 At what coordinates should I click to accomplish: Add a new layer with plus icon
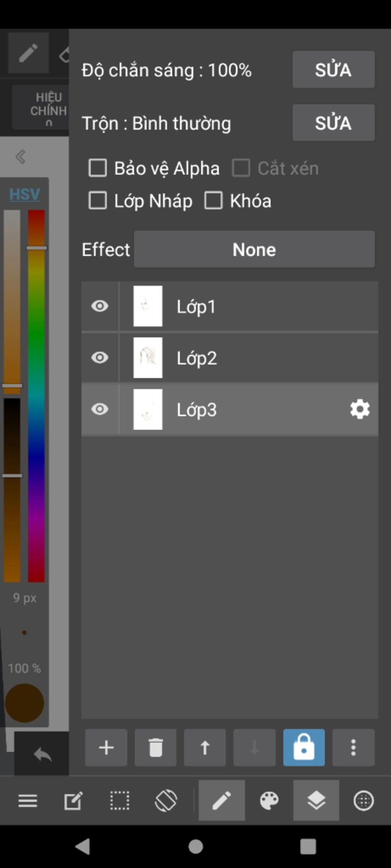(106, 747)
